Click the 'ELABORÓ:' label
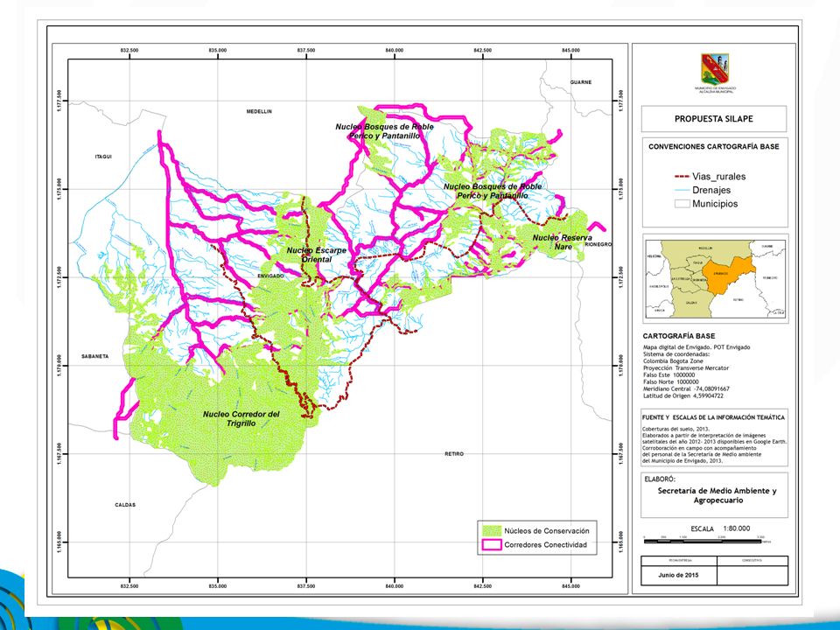The width and height of the screenshot is (840, 630). click(x=660, y=479)
